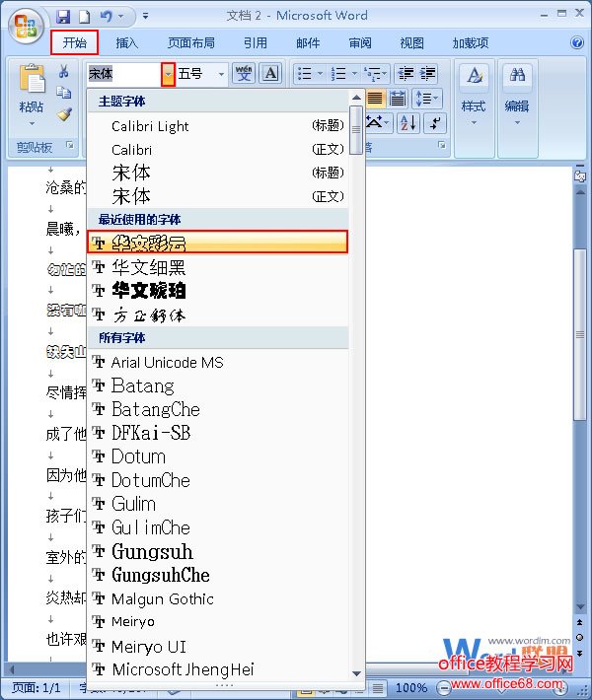Choose Arial Unicode MS font
This screenshot has width=592, height=700.
tap(218, 362)
